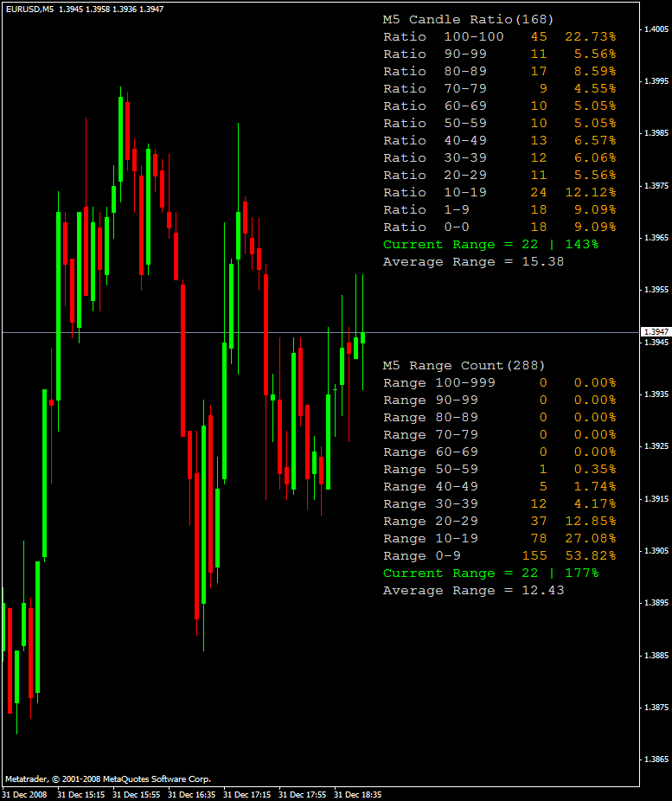Click the 1.3925 price scale label
The image size is (672, 801).
coord(656,446)
